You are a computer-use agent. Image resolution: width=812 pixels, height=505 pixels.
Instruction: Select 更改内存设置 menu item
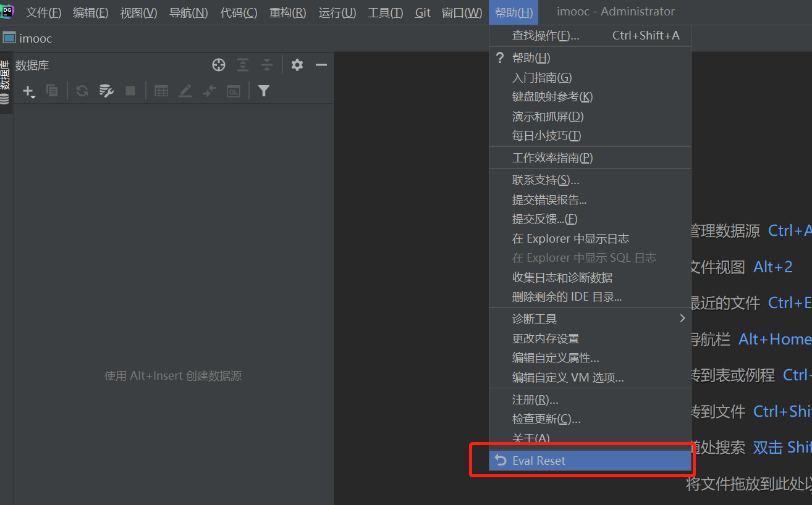(x=590, y=338)
